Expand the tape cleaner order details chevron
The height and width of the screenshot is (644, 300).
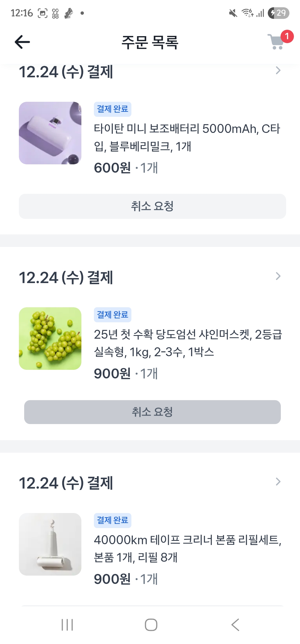278,482
